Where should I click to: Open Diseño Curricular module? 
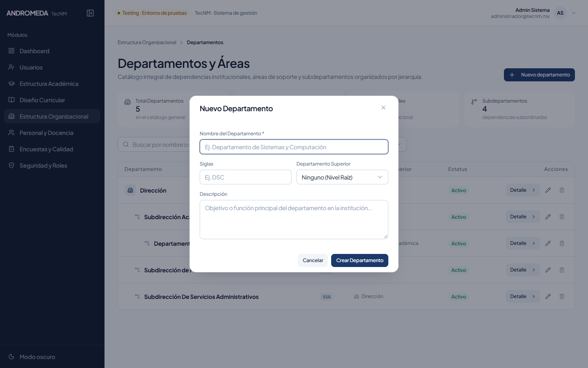52,100
